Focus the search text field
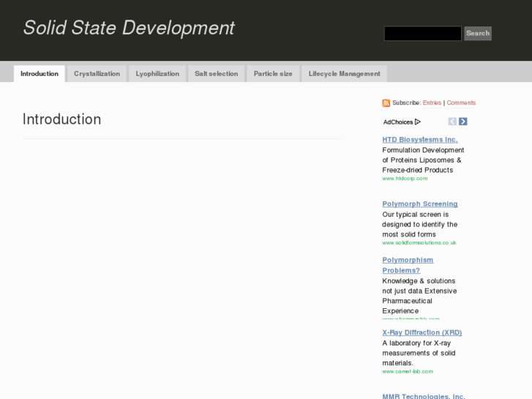This screenshot has width=532, height=399. (422, 34)
